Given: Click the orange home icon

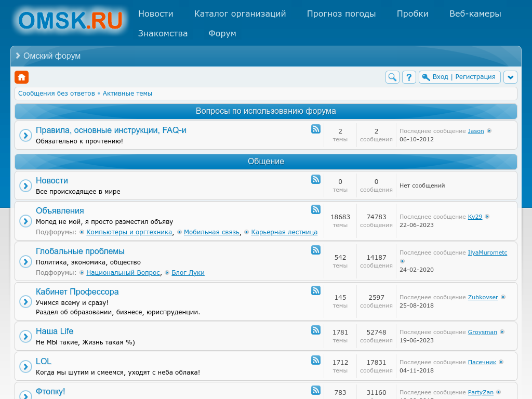Looking at the screenshot, I should 21,77.
